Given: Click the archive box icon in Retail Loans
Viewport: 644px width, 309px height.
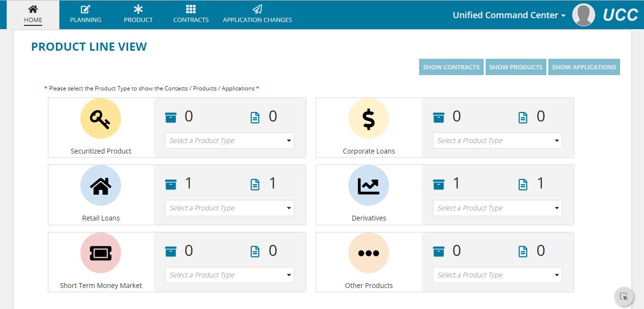Looking at the screenshot, I should (x=171, y=184).
